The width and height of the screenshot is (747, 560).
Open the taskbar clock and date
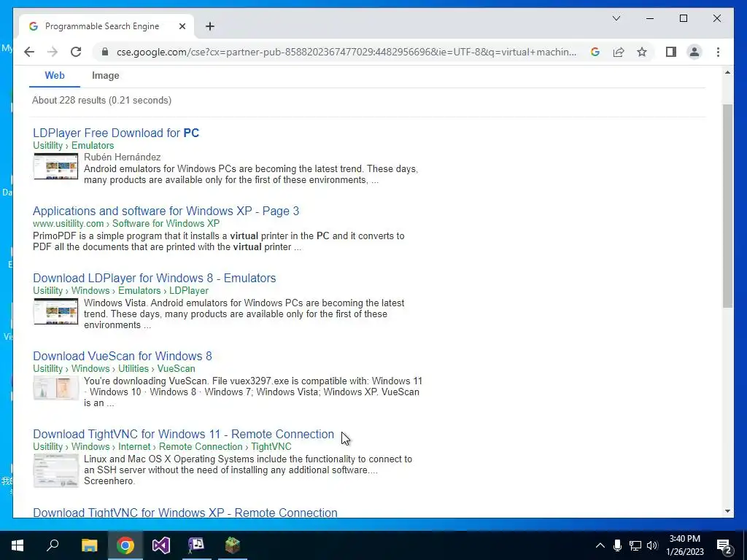point(684,545)
